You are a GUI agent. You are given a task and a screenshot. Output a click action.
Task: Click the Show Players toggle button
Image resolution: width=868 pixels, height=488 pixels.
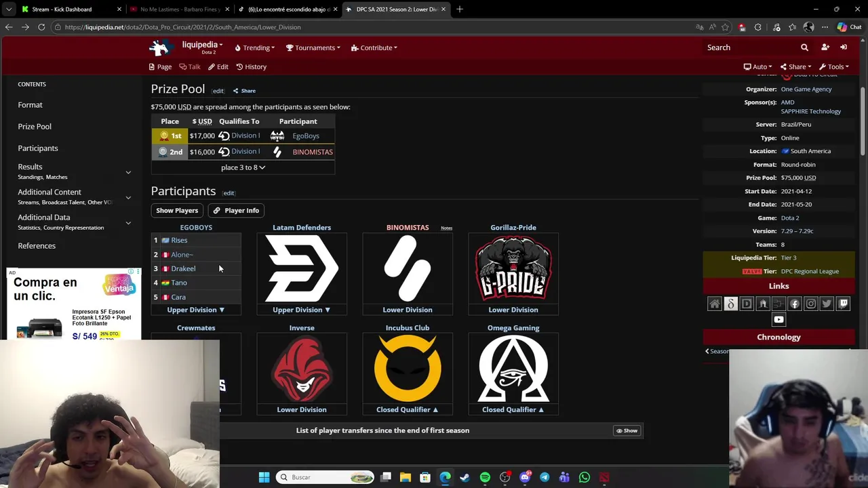click(177, 210)
